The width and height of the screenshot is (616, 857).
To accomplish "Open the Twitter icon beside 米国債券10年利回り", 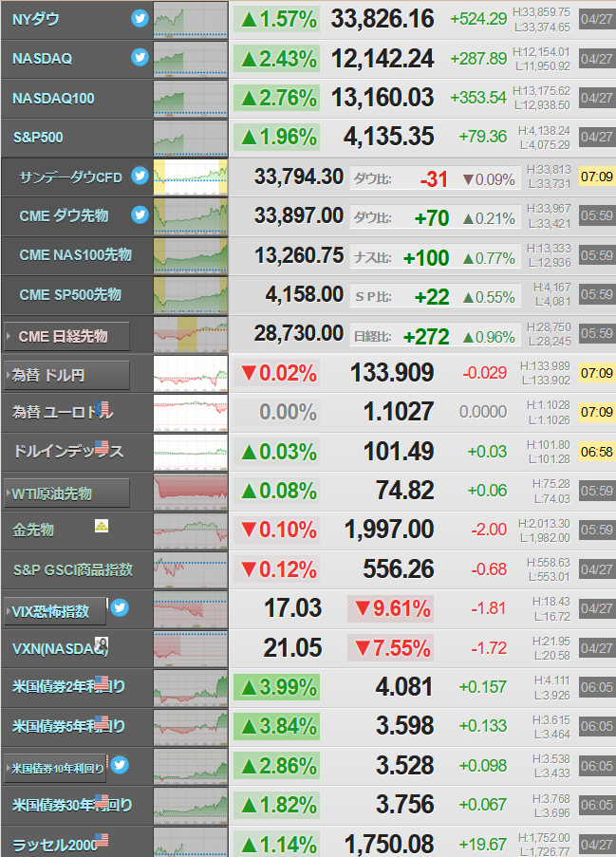I will [120, 765].
